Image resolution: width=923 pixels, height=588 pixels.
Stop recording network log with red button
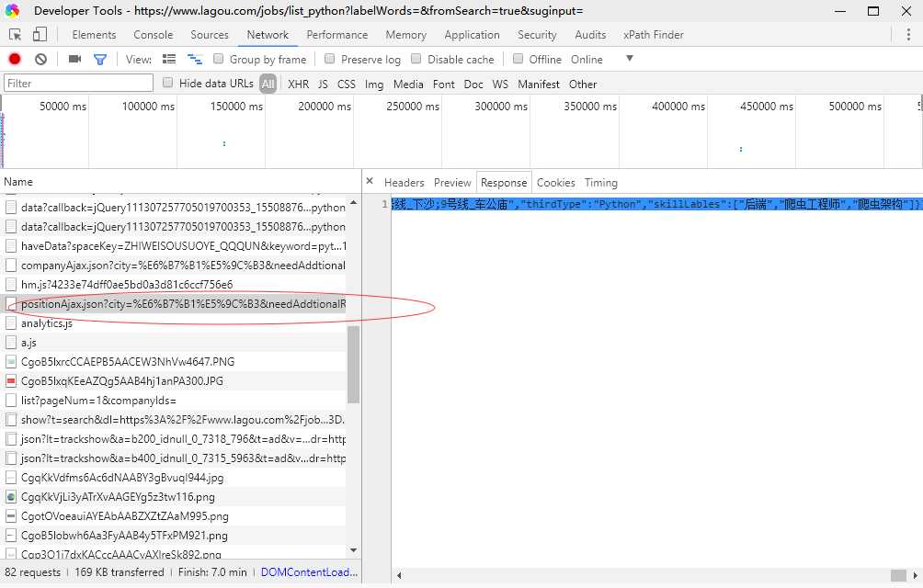(x=15, y=59)
